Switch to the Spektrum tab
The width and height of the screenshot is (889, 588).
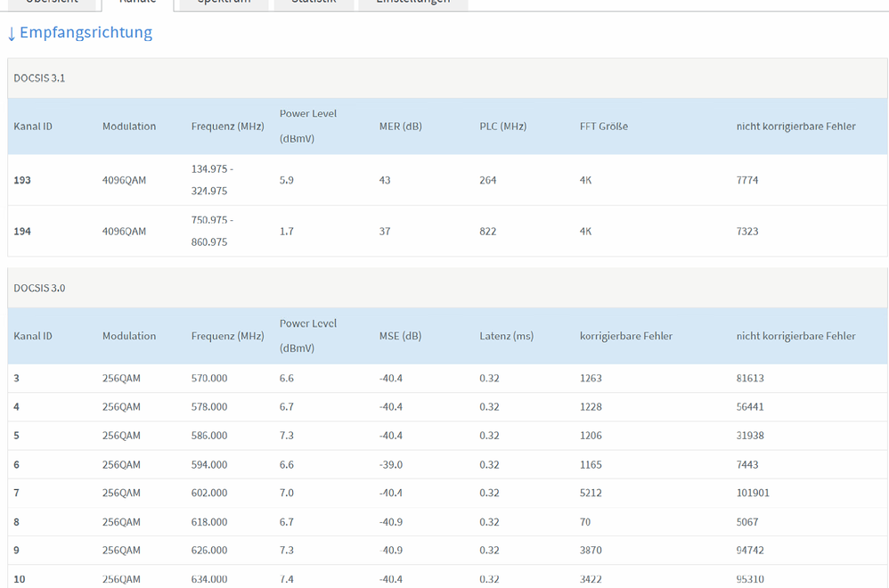224,3
